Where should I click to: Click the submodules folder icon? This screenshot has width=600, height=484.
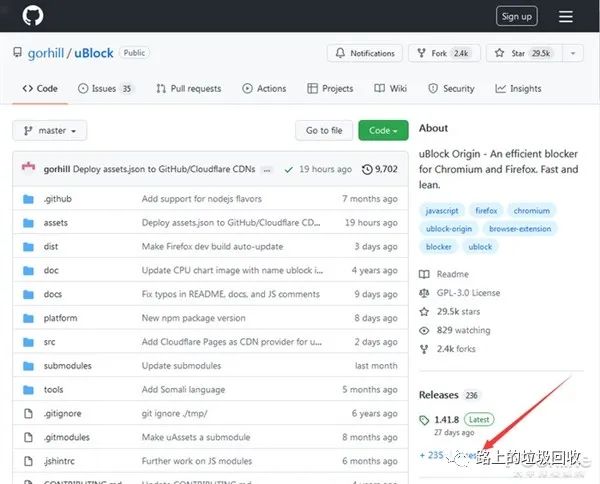coord(28,366)
